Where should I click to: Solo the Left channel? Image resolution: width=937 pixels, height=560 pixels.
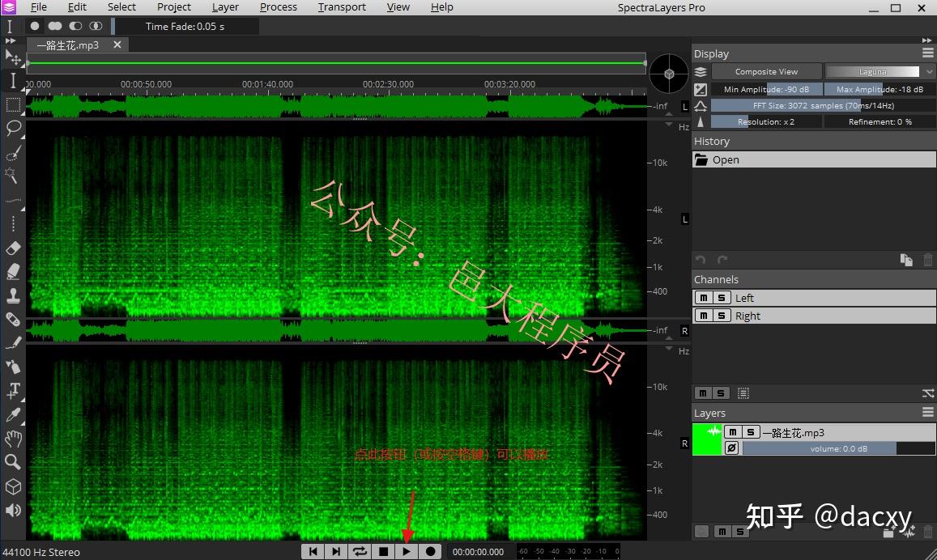722,297
